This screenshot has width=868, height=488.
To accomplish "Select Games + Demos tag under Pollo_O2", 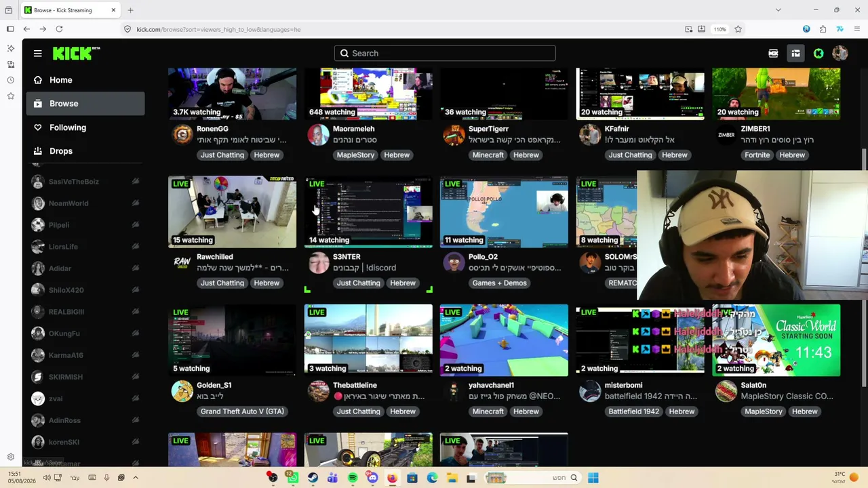I will pyautogui.click(x=499, y=283).
